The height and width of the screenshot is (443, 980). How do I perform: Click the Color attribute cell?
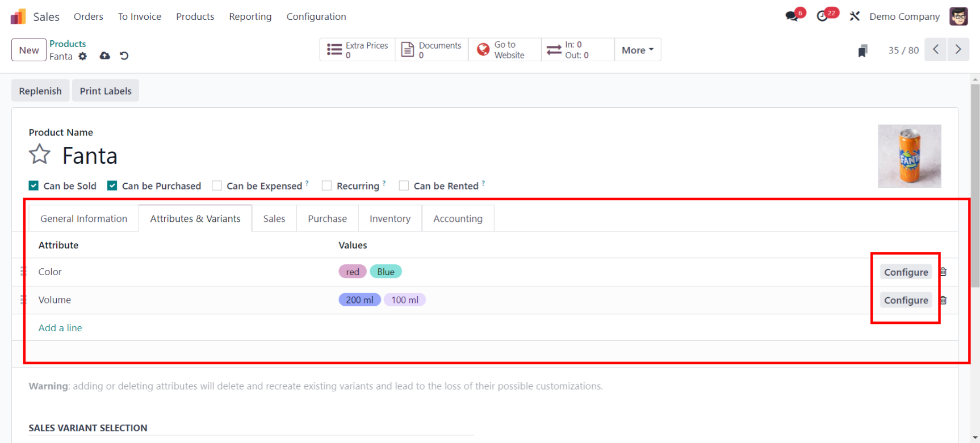click(x=50, y=272)
